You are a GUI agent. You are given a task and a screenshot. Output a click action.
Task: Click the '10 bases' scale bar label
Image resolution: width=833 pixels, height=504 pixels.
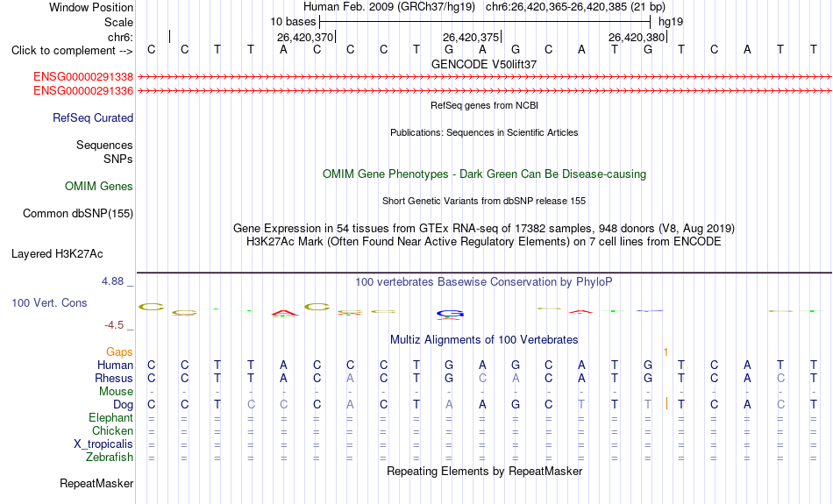(x=293, y=22)
